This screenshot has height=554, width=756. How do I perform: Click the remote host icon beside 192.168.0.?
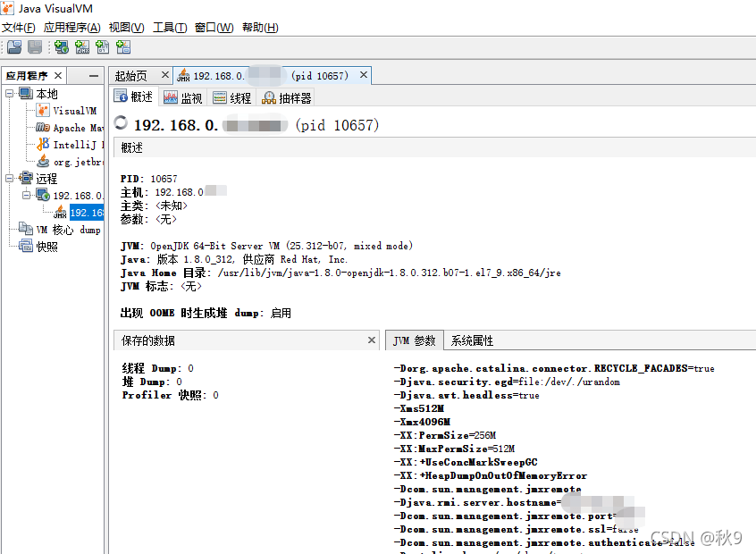click(x=43, y=196)
